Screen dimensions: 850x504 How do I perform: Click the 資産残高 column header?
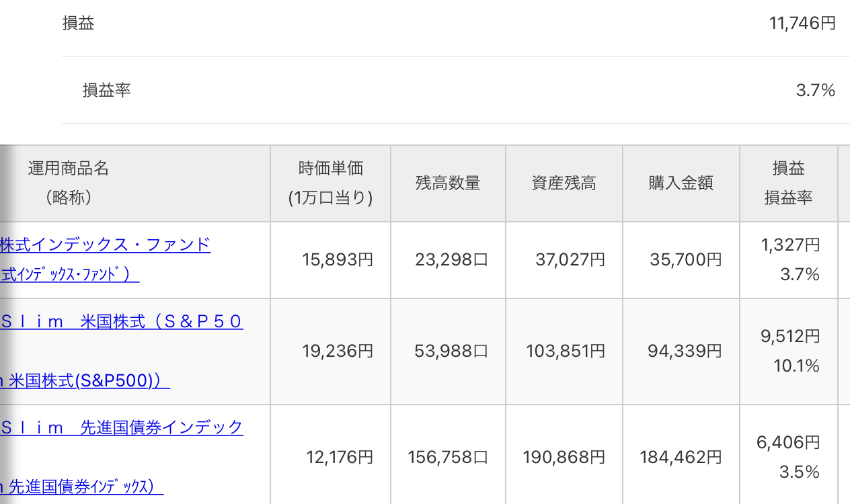[564, 183]
